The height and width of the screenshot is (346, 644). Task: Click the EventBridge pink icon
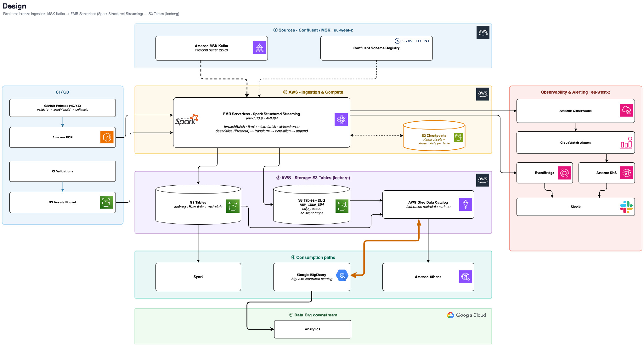[564, 173]
